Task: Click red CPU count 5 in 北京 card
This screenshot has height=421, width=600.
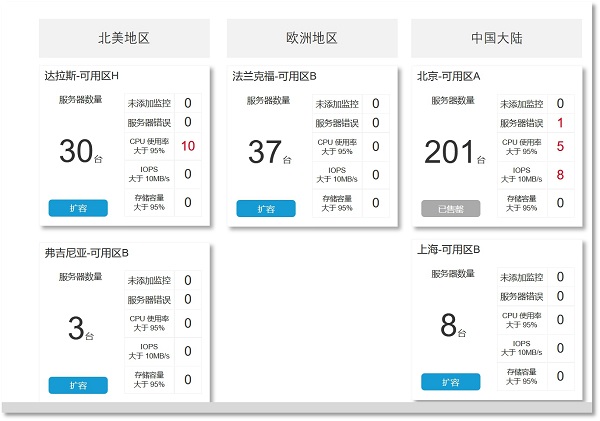Action: (x=560, y=146)
